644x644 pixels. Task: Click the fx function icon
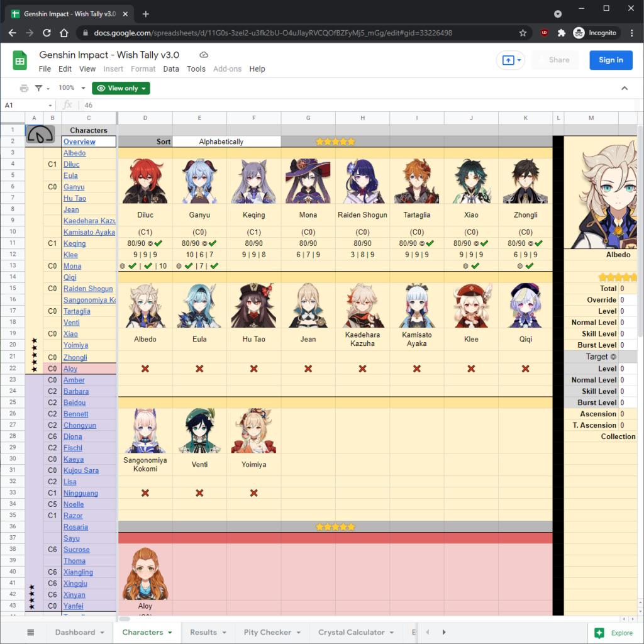tap(67, 104)
